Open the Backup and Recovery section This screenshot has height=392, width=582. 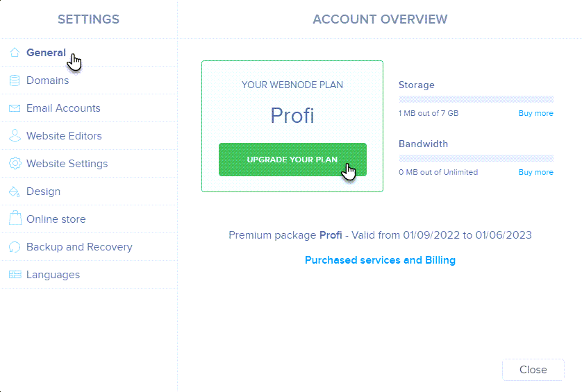(79, 247)
